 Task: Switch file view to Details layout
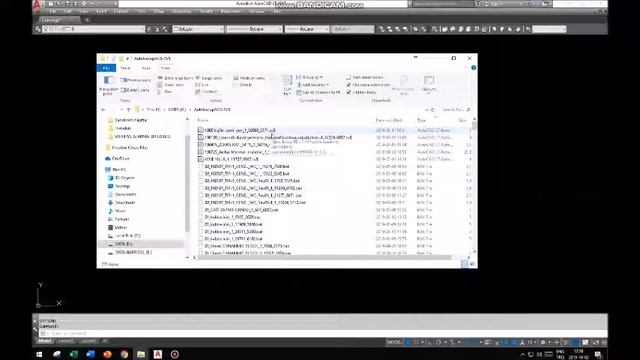242,84
